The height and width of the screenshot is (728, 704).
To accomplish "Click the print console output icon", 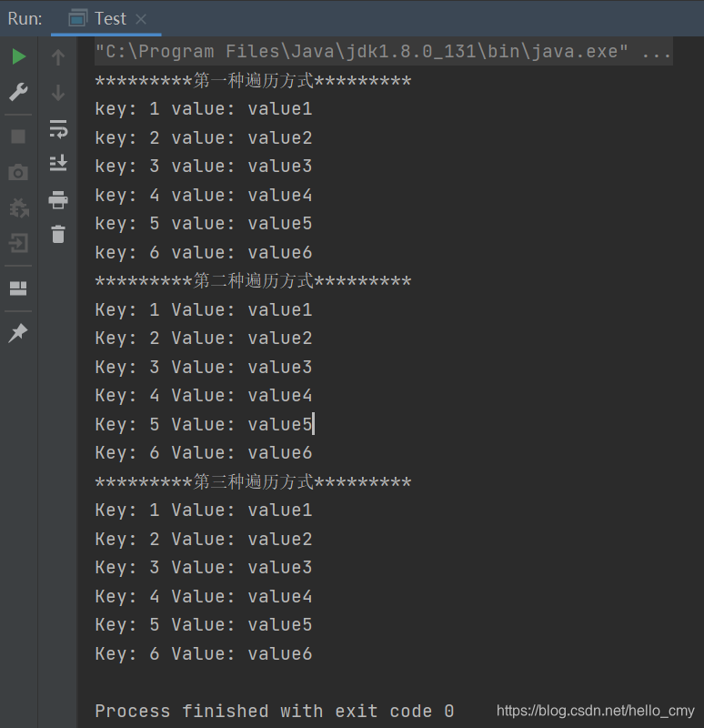I will coord(58,199).
